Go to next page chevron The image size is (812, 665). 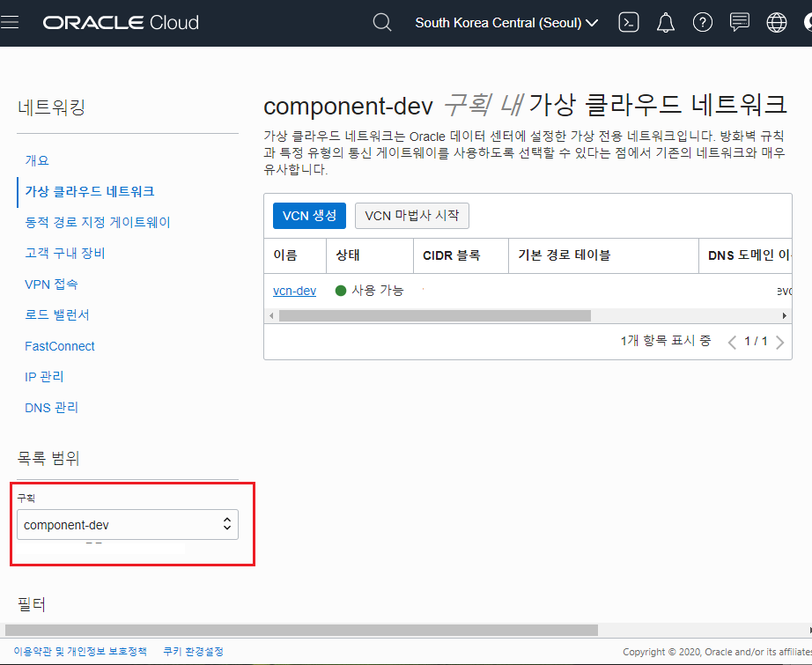click(780, 343)
